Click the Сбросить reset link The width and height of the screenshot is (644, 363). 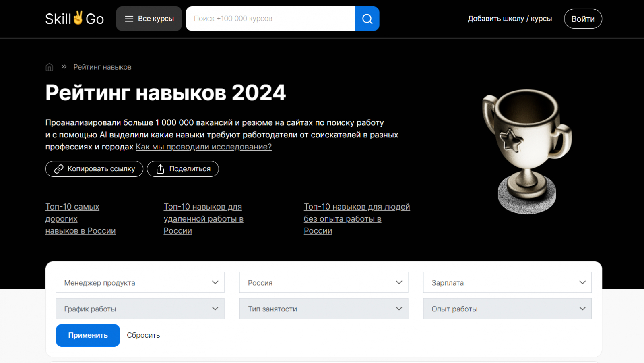tap(143, 335)
